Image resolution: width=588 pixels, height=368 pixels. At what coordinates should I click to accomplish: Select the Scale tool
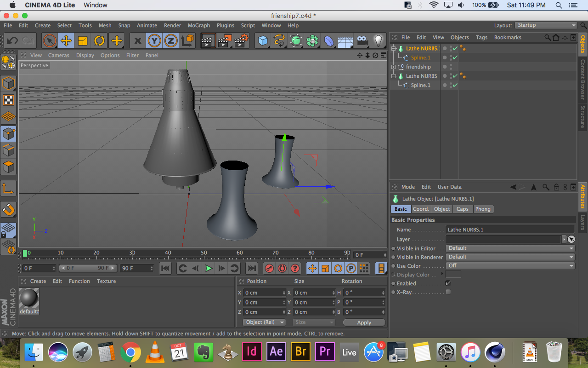(83, 41)
